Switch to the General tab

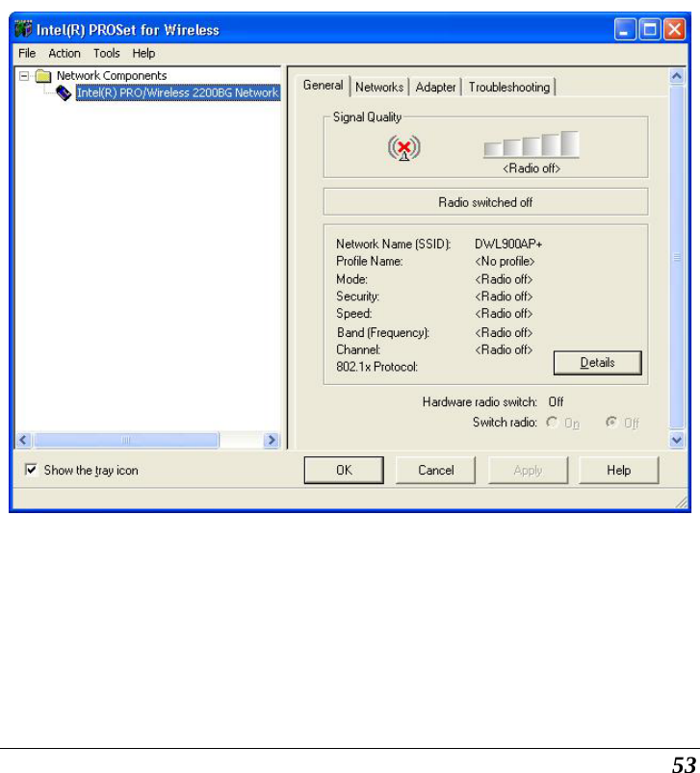point(323,86)
